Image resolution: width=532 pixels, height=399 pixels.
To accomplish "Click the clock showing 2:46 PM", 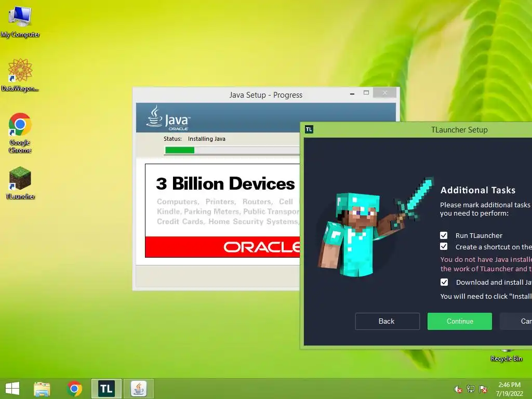I will point(509,385).
